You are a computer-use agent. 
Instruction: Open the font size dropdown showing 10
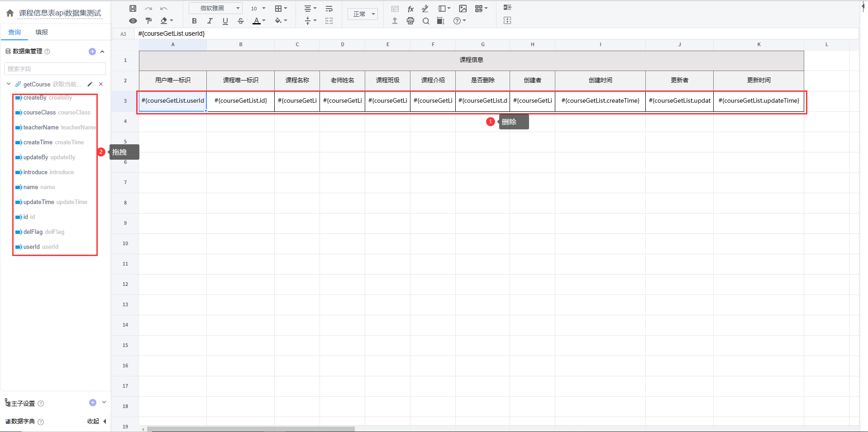pos(258,9)
